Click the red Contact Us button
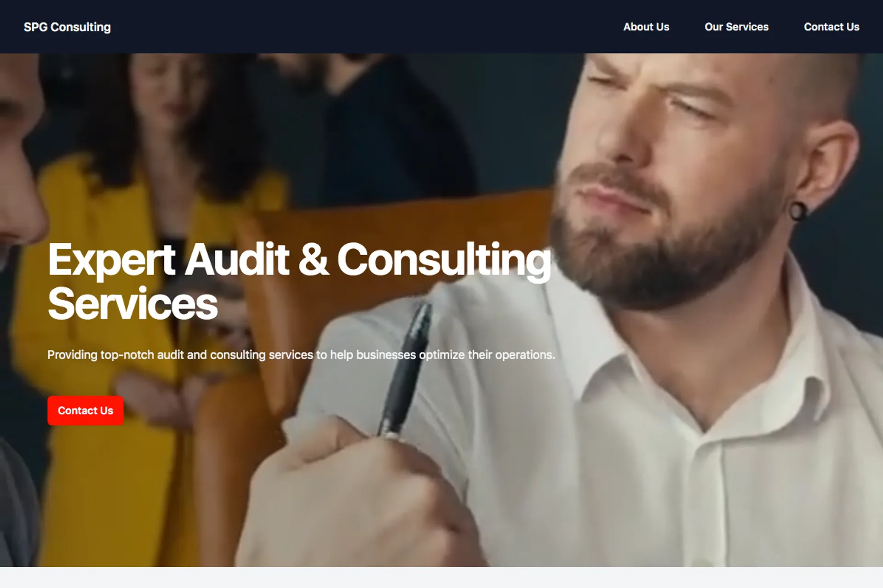 [x=86, y=411]
